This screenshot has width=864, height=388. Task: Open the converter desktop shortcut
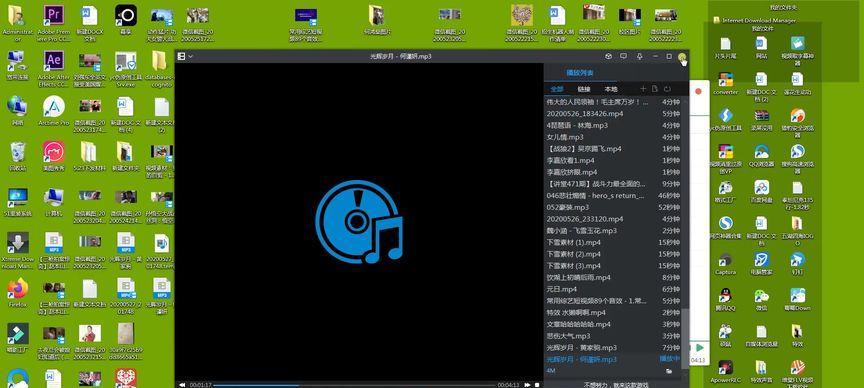(x=725, y=84)
